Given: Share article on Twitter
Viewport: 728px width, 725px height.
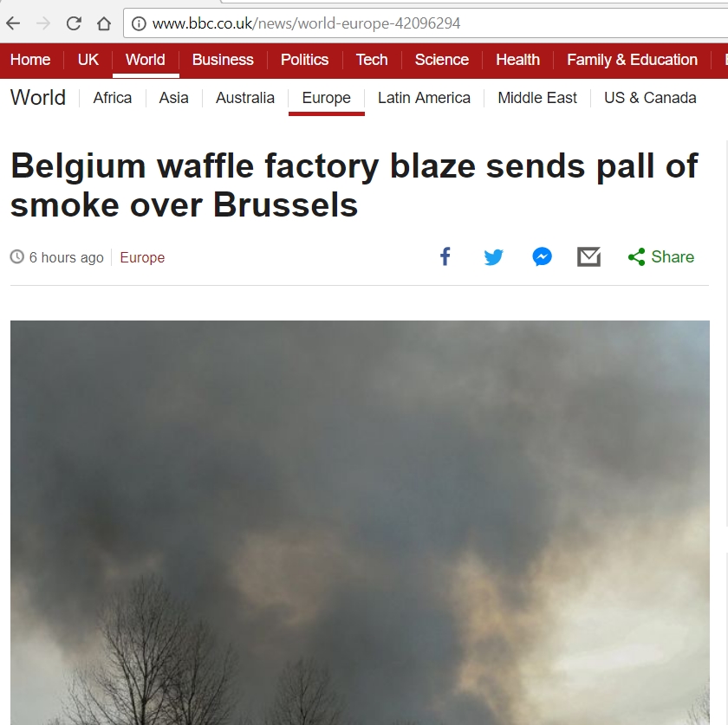Looking at the screenshot, I should [x=493, y=256].
